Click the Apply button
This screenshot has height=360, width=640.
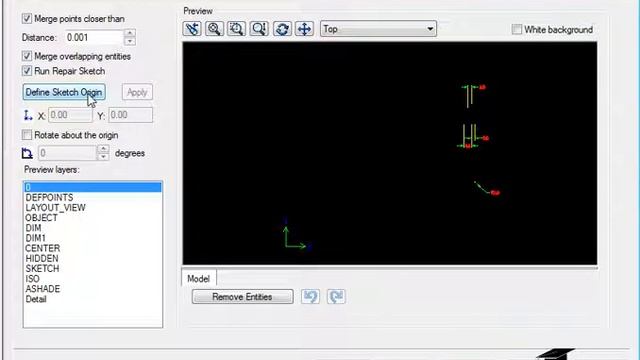[x=137, y=92]
